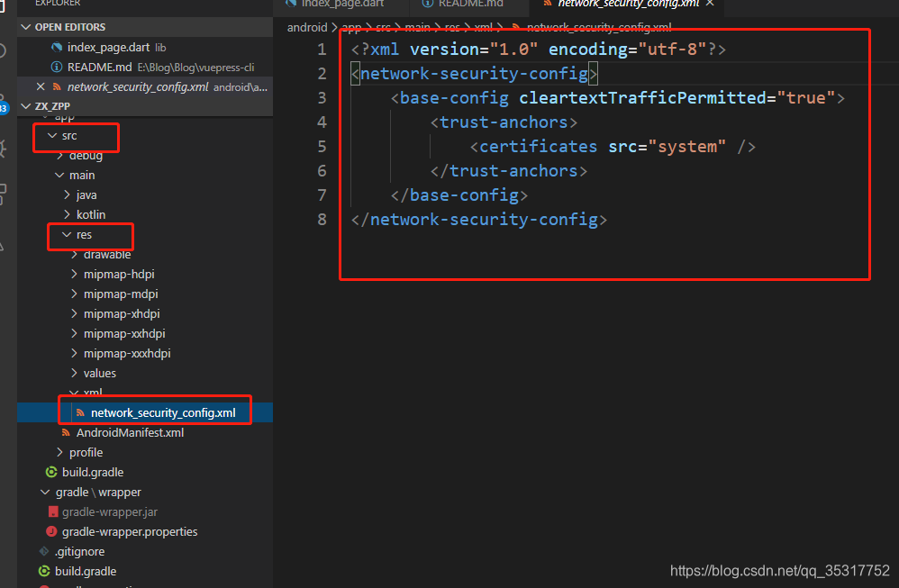The image size is (899, 588).
Task: Select network_security_config.xml in file tree
Action: (163, 412)
